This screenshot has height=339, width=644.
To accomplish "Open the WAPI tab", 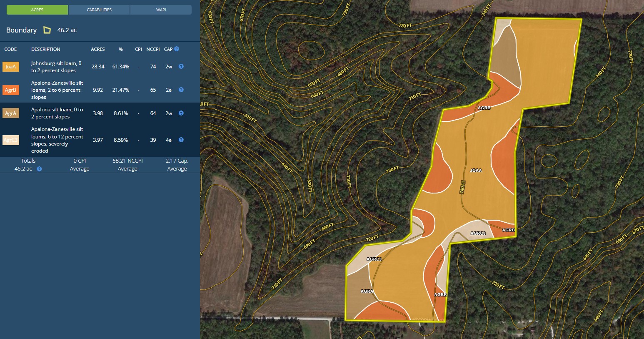I will click(x=161, y=10).
